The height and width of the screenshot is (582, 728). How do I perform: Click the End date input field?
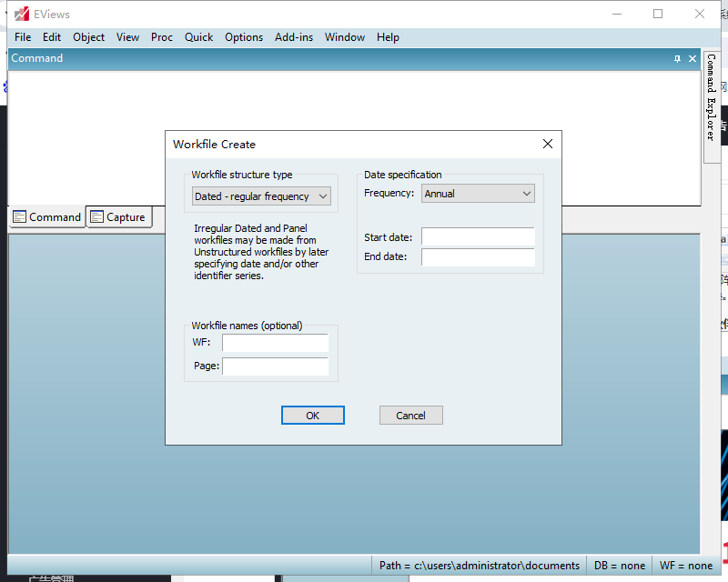(479, 257)
